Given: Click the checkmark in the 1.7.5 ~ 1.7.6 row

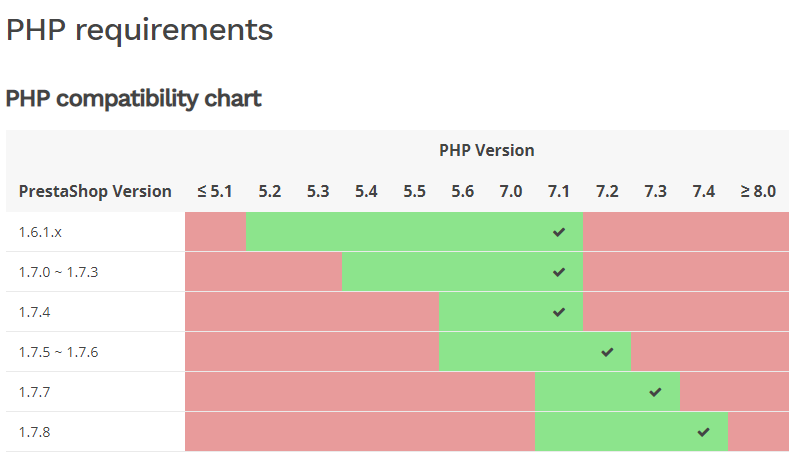Looking at the screenshot, I should [607, 352].
